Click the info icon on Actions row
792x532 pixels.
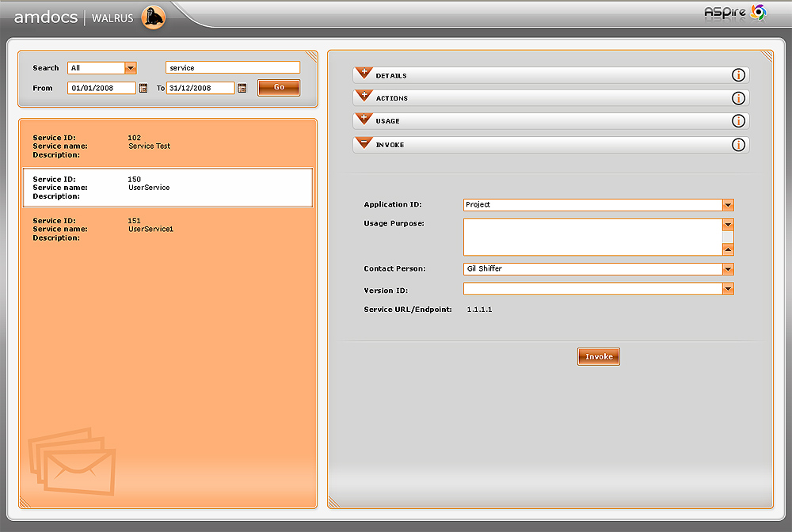(738, 98)
